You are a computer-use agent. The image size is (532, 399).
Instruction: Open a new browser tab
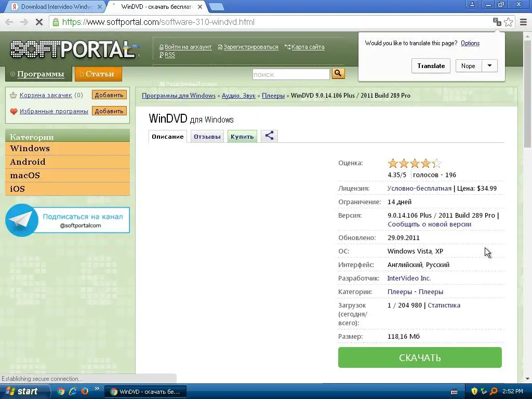pyautogui.click(x=216, y=7)
